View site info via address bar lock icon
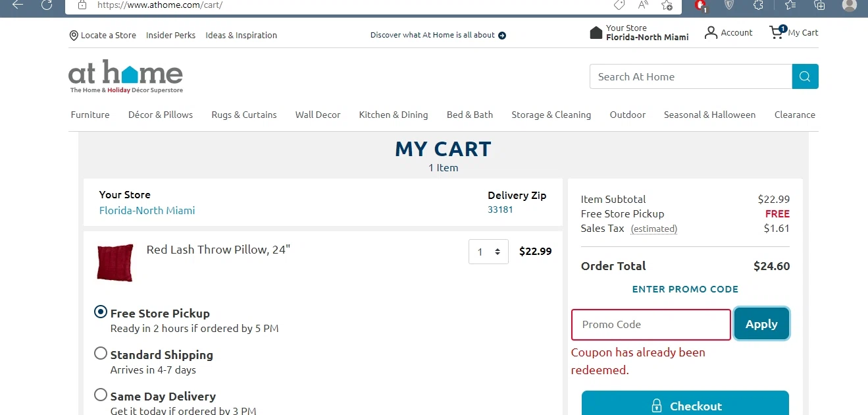Screen dimensions: 868x415 82,5
